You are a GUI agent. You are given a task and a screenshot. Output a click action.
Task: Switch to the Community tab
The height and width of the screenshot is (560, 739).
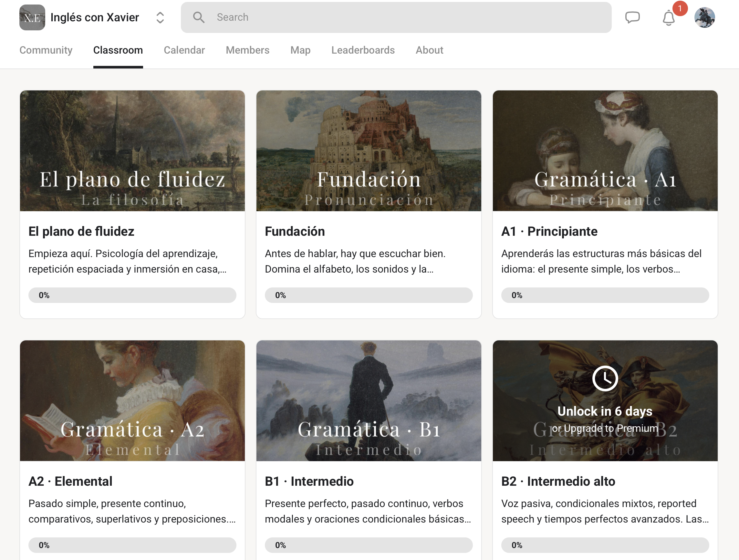pyautogui.click(x=46, y=50)
